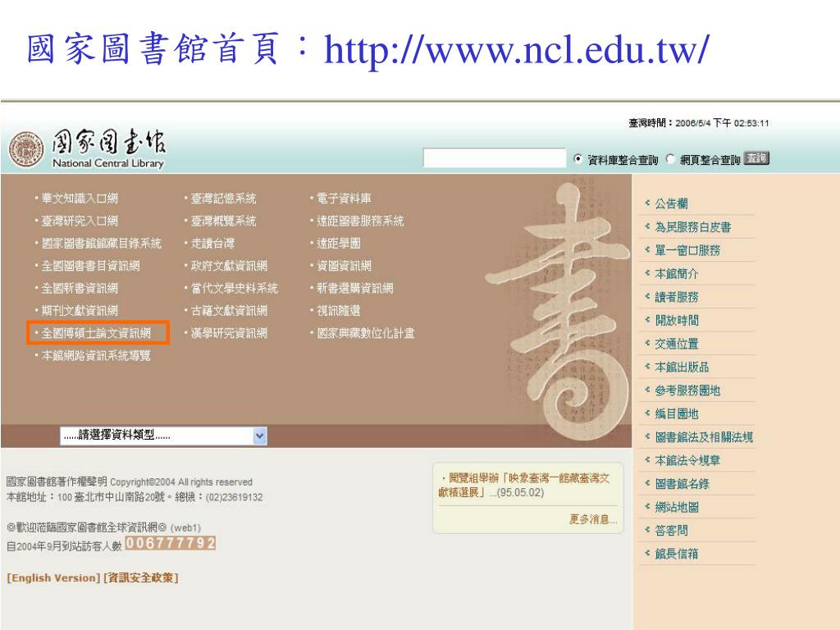The image size is (840, 630).
Task: Select 單一窗口服務 in sidebar menu
Action: click(x=687, y=250)
